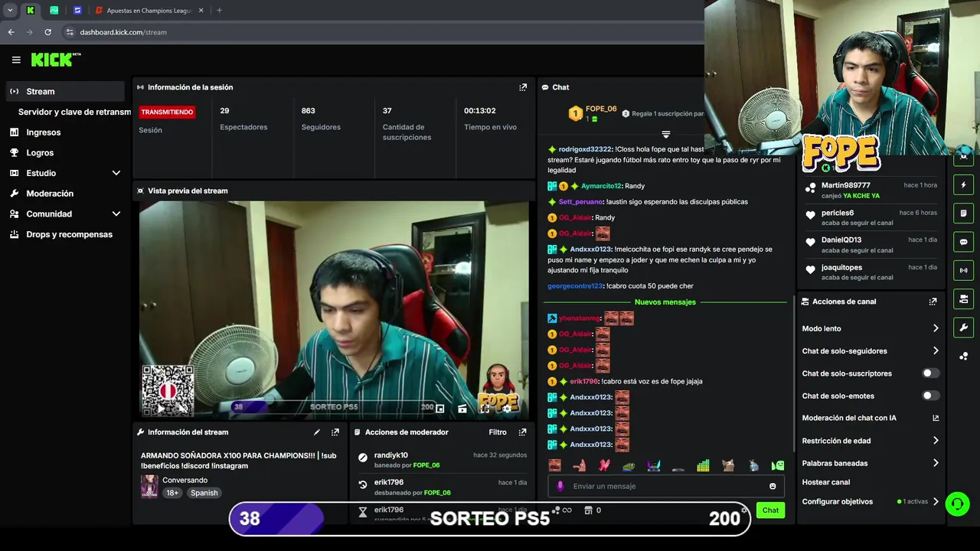
Task: Select the Pepe frog quick emote
Action: (629, 465)
